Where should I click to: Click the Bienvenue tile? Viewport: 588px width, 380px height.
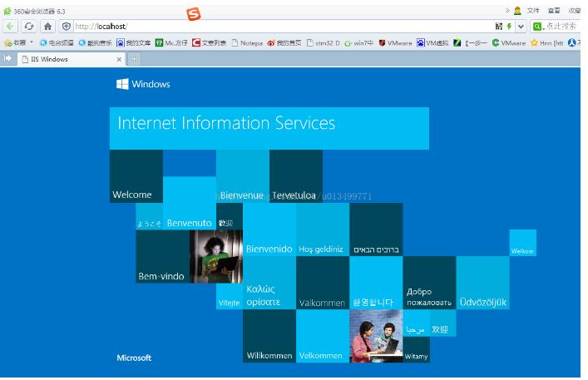(243, 176)
